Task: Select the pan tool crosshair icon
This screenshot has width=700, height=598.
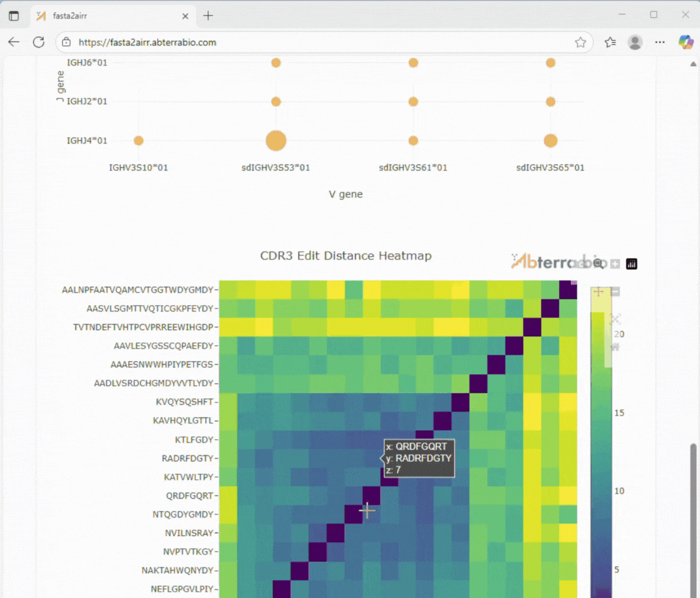Action: [x=598, y=291]
